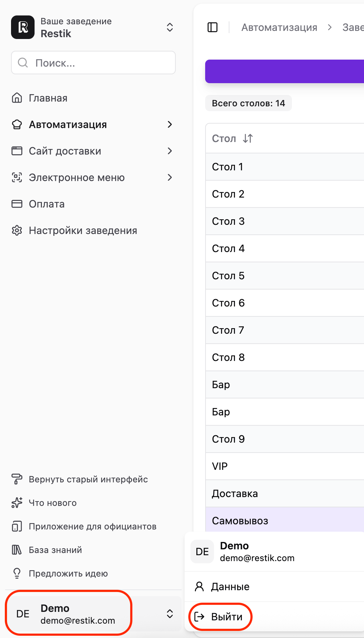The height and width of the screenshot is (638, 364).
Task: Open База знаний link
Action: [55, 550]
